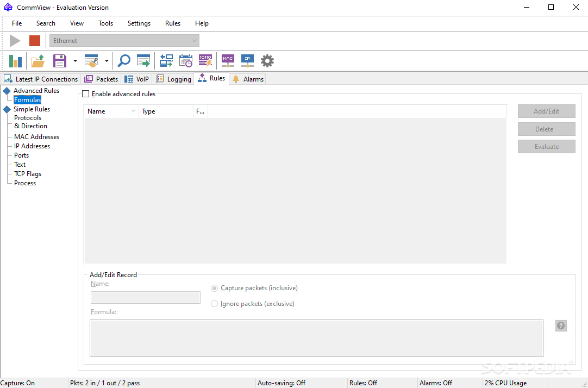Viewport: 588px width, 388px height.
Task: Enable the advanced rules checkbox
Action: (x=85, y=93)
